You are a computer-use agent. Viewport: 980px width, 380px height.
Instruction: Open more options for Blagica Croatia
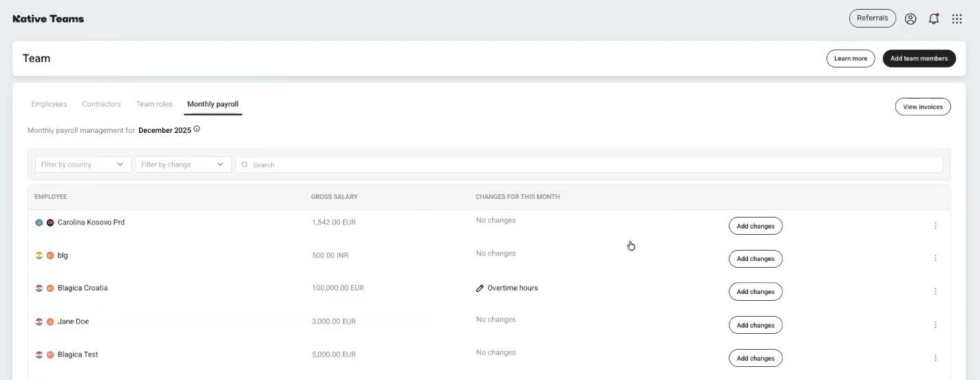coord(935,292)
